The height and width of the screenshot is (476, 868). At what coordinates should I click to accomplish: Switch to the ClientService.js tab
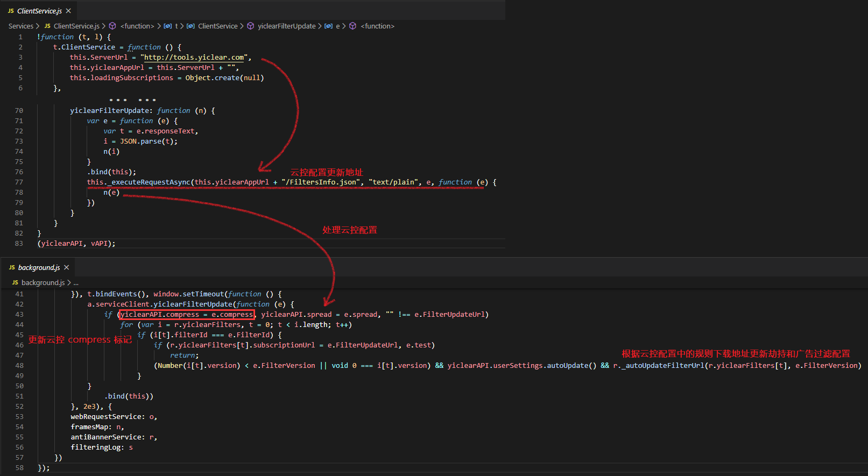pos(39,11)
